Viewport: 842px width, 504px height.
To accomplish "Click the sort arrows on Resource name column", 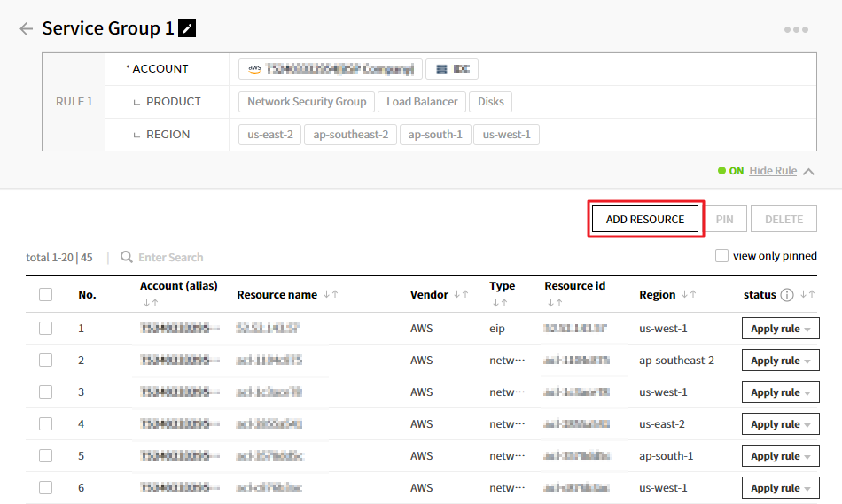I will pyautogui.click(x=330, y=295).
